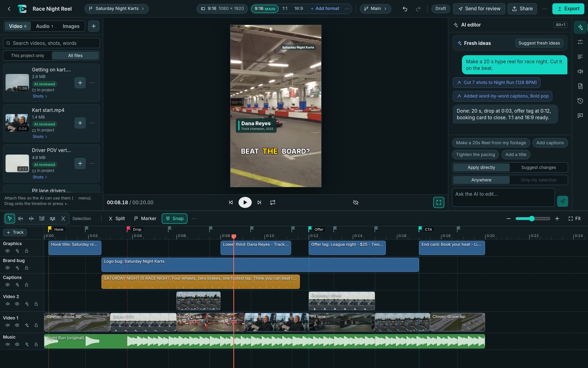Lock the Graphics track
588x368 pixels.
26,251
